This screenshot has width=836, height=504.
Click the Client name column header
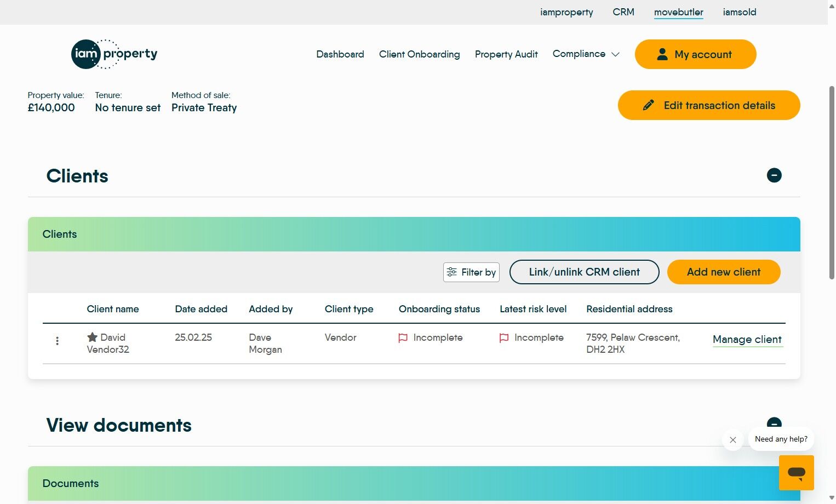[x=113, y=309]
